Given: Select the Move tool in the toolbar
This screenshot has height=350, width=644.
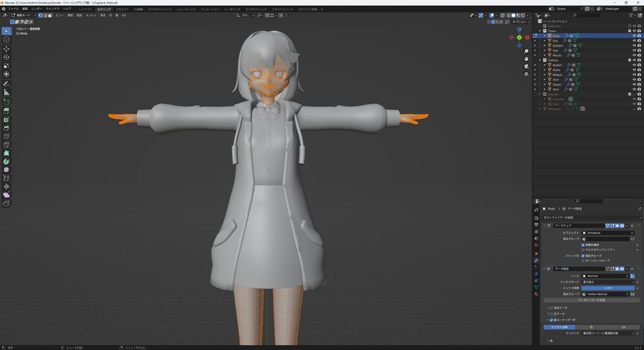Looking at the screenshot, I should click(x=6, y=48).
